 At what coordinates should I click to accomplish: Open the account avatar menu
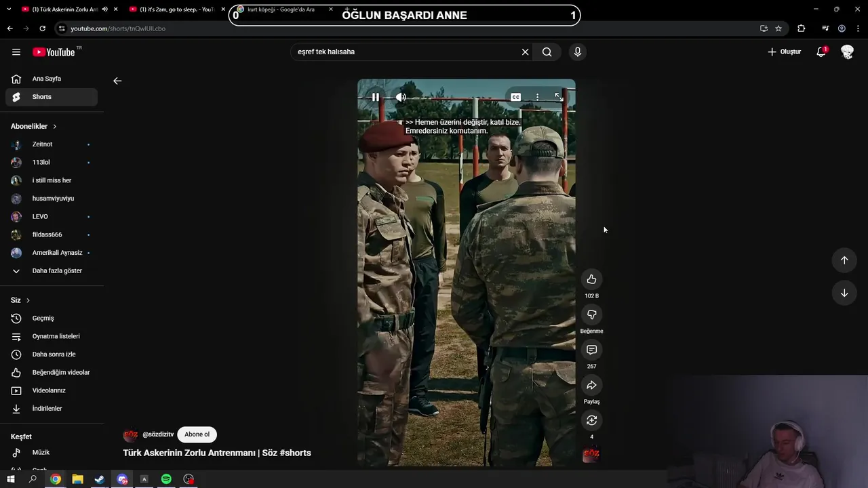pos(847,52)
